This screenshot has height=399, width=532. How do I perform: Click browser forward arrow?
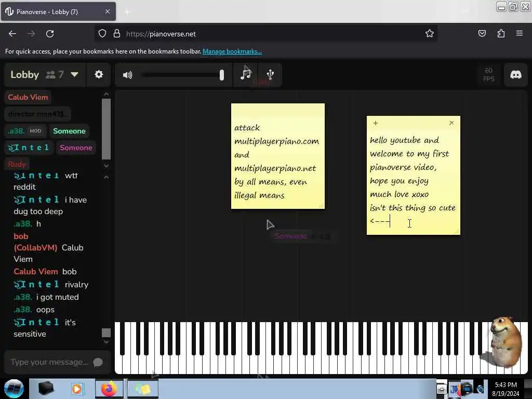coord(31,34)
